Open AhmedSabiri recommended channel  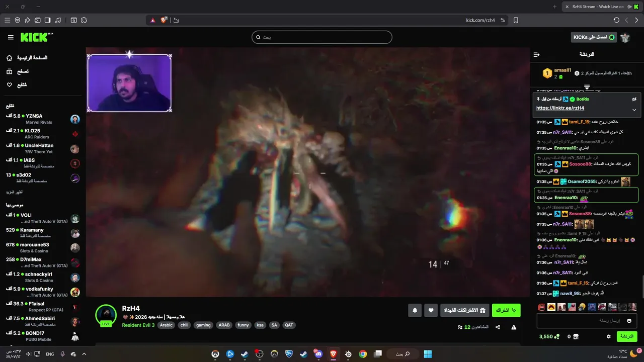point(42,321)
